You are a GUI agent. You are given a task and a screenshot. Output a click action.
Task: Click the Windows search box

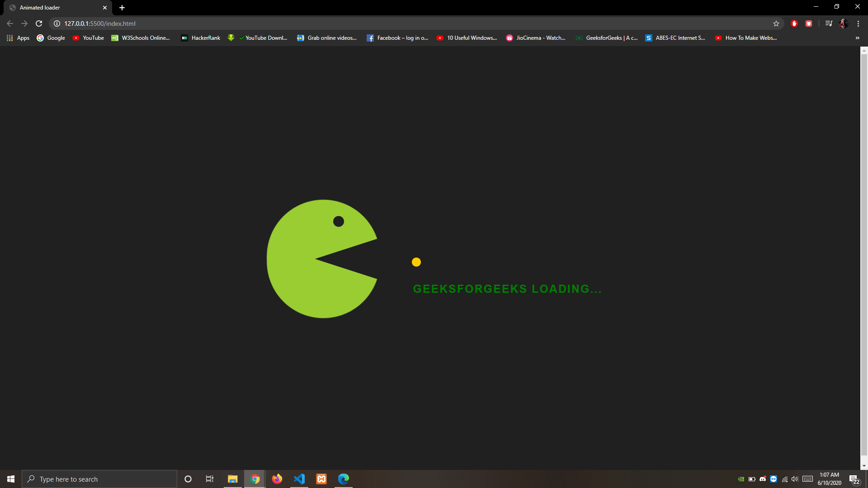(x=99, y=479)
